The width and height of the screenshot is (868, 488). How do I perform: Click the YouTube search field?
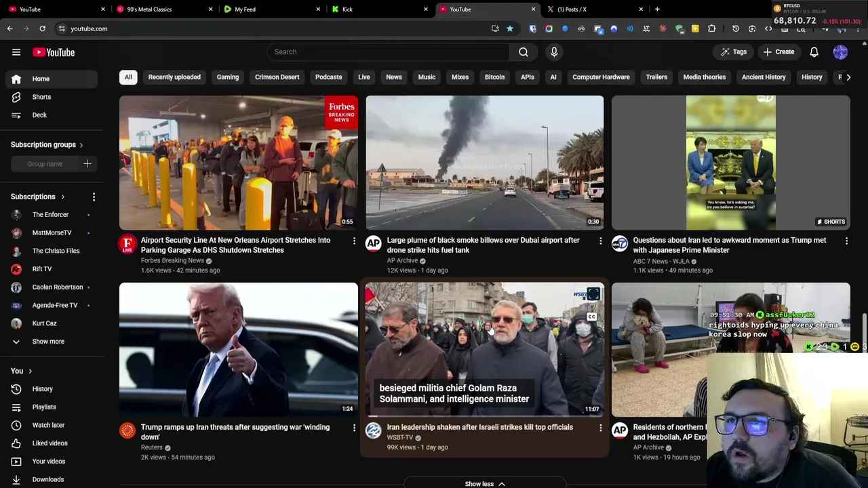pyautogui.click(x=388, y=52)
